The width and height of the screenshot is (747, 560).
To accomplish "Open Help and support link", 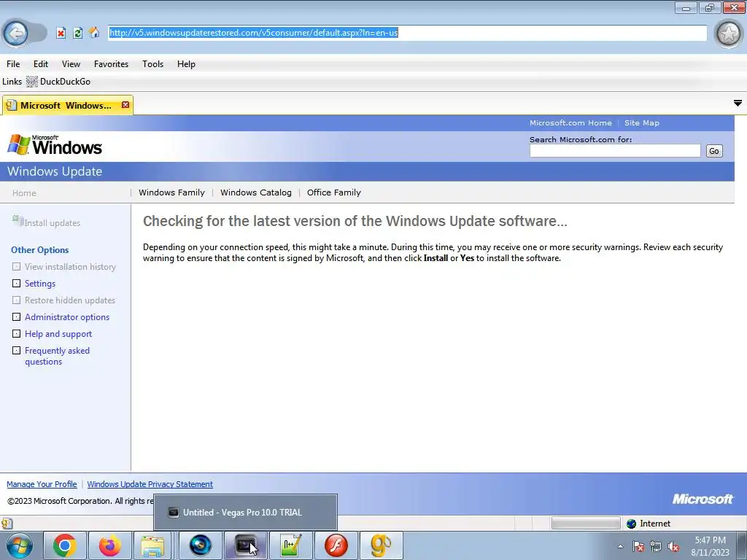I will click(x=58, y=334).
